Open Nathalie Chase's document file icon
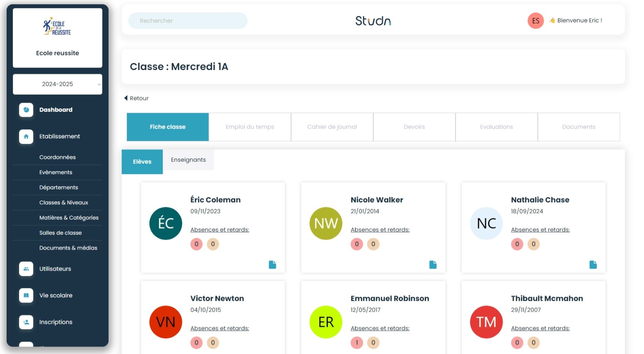644x354 pixels. pyautogui.click(x=593, y=265)
